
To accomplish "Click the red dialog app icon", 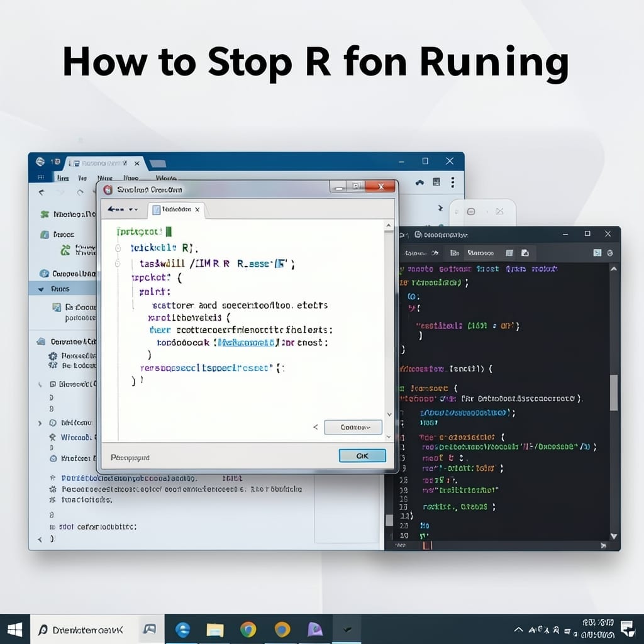I will point(108,190).
